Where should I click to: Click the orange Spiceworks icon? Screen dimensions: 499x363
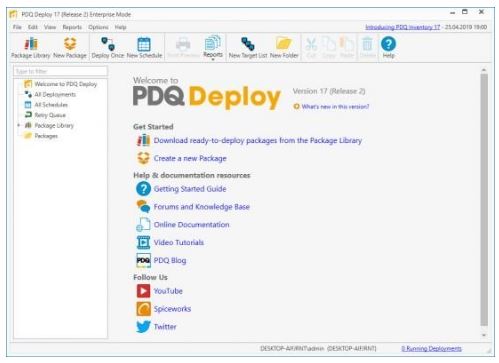143,309
